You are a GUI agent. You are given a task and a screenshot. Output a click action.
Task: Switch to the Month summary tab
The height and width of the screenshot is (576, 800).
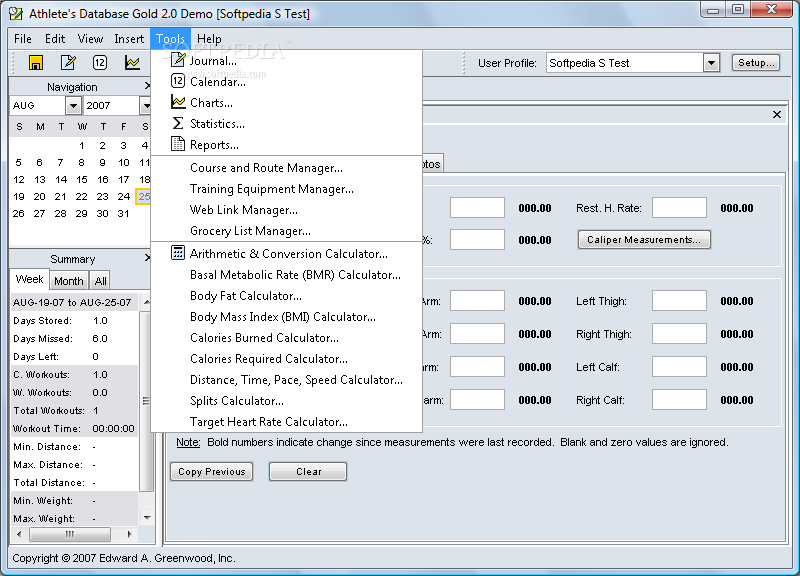click(x=68, y=281)
